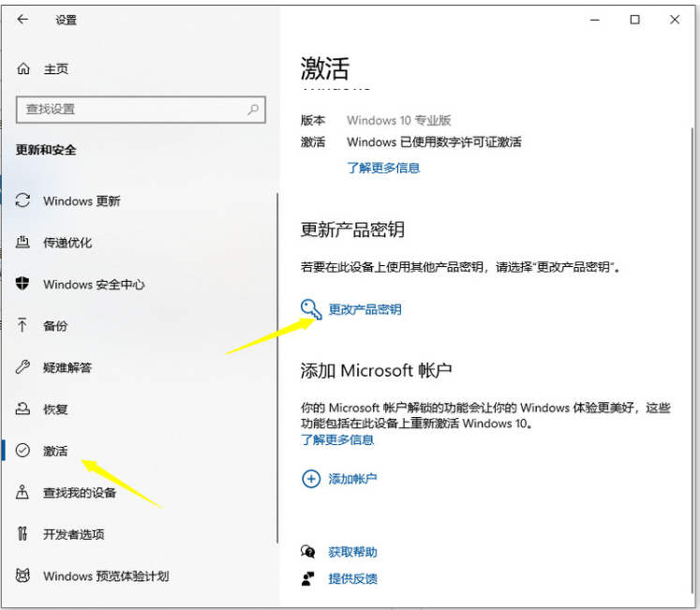This screenshot has width=700, height=610.
Task: Focus the 查找设置 search field
Action: tap(131, 110)
